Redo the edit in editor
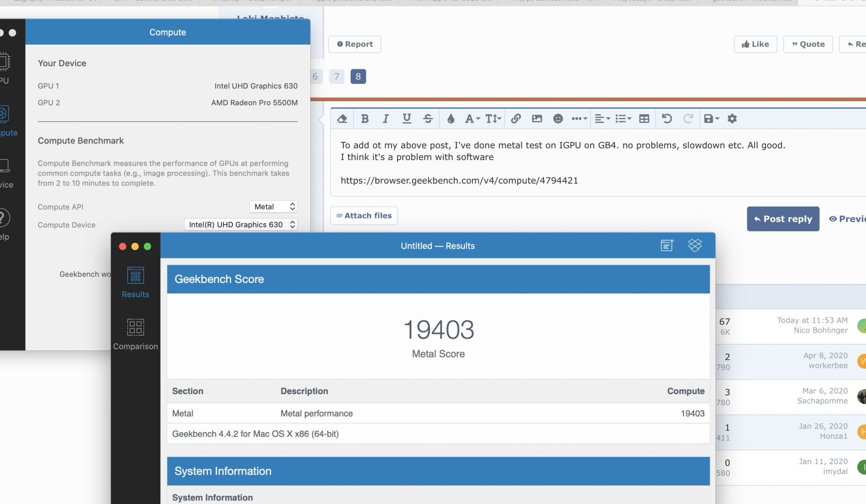866x504 pixels. click(688, 119)
